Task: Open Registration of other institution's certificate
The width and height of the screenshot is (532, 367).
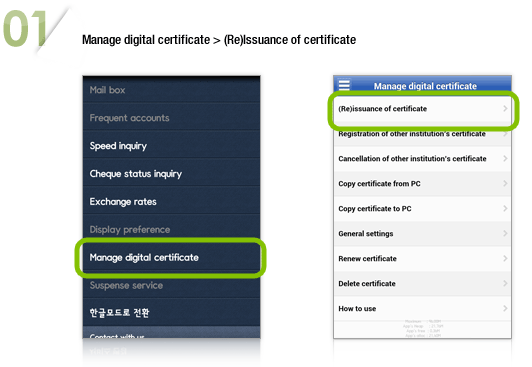Action: pyautogui.click(x=422, y=134)
